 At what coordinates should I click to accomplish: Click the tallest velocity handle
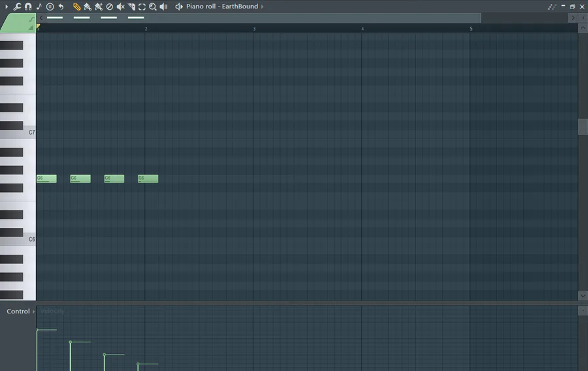[x=37, y=330]
